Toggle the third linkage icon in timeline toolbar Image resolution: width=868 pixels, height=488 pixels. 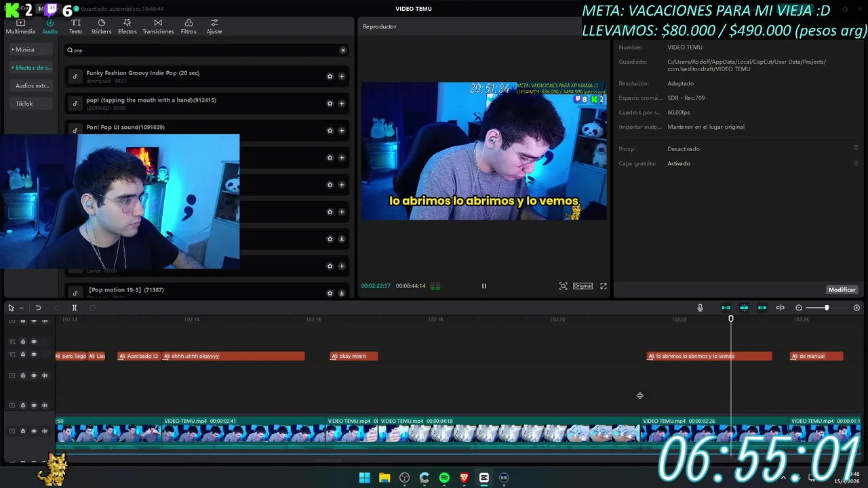[x=762, y=308]
